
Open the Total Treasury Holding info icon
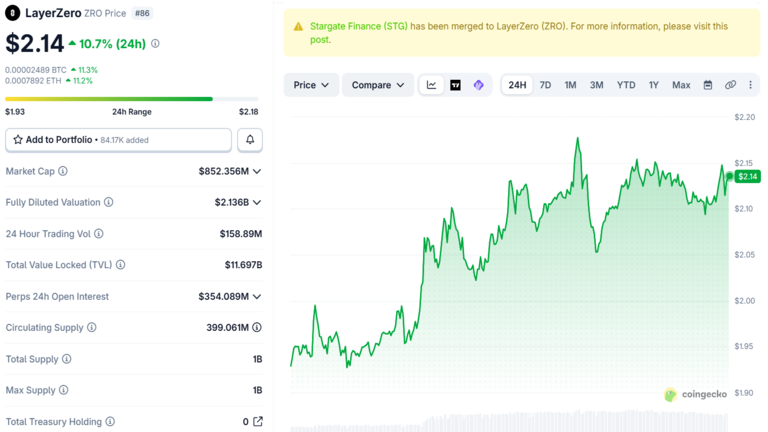pyautogui.click(x=110, y=421)
